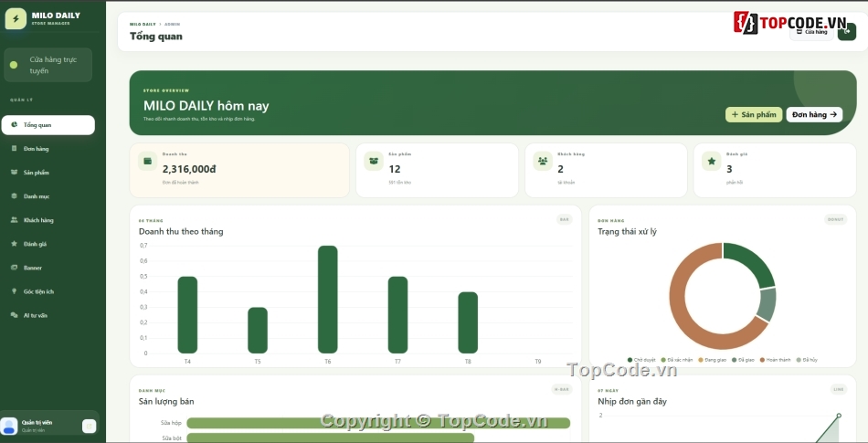Click the green logout icon in the header

point(846,32)
